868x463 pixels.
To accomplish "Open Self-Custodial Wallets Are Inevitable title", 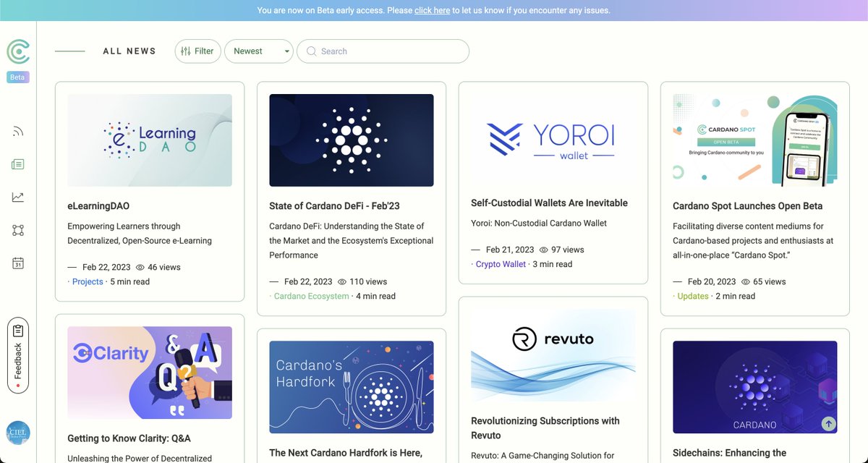I will click(549, 203).
